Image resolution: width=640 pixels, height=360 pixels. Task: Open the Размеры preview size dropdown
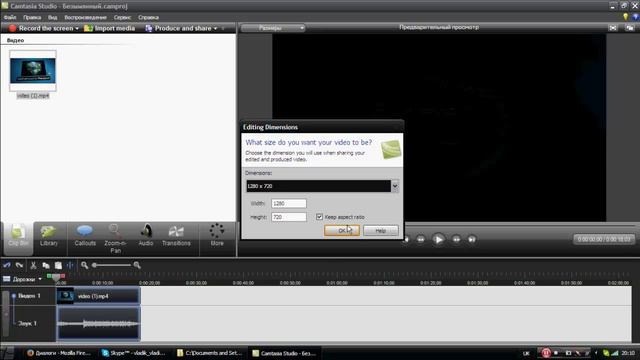(x=273, y=28)
